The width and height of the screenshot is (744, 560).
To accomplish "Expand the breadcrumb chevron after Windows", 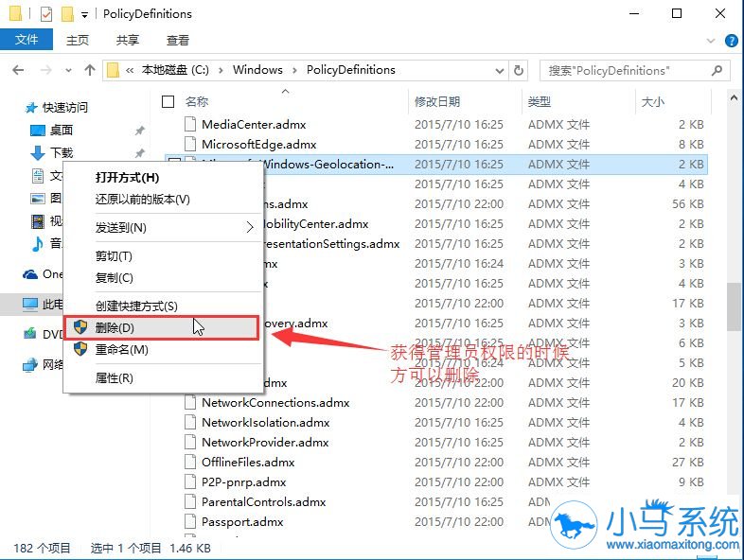I will [294, 71].
